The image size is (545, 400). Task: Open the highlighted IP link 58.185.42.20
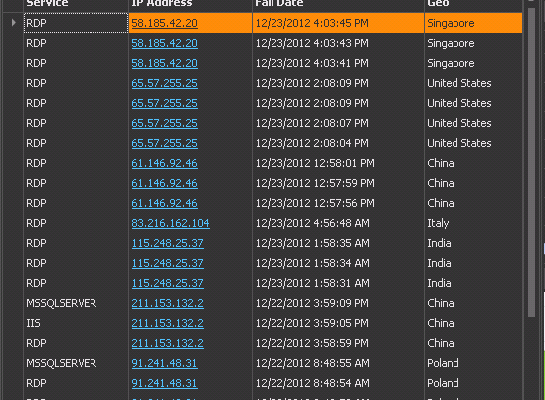(x=164, y=23)
